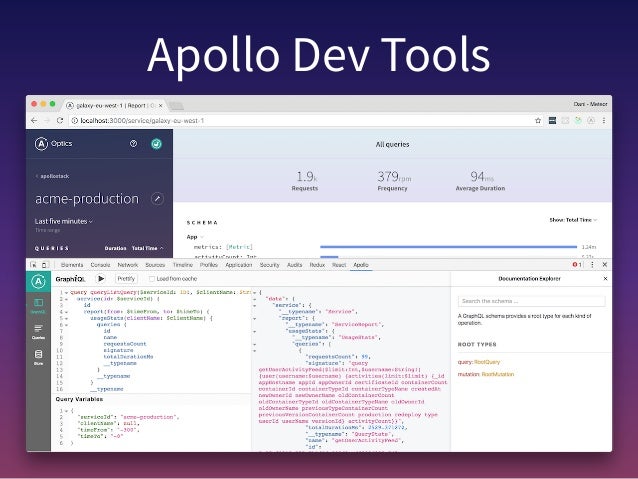The image size is (638, 479).
Task: Click in the Search the schema field
Action: (x=531, y=301)
